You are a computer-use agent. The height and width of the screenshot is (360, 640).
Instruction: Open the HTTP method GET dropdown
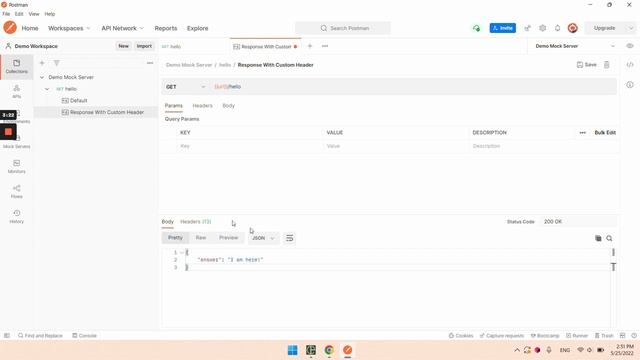(185, 87)
